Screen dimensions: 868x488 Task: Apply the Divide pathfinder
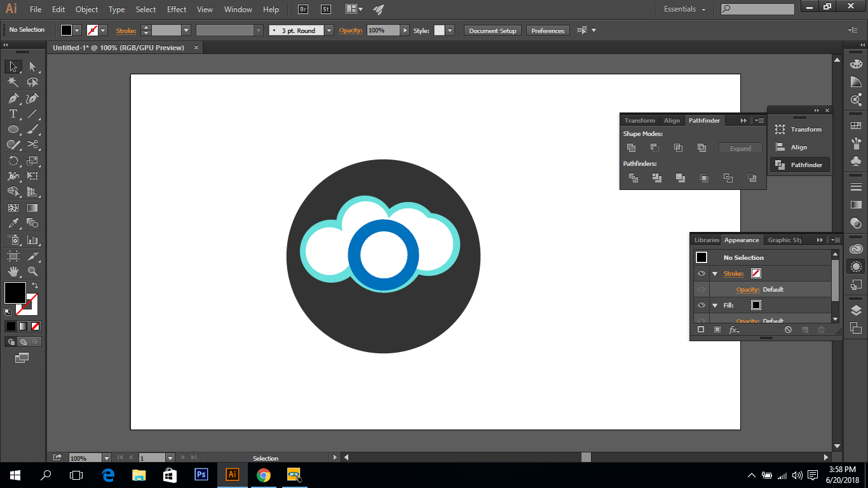[634, 178]
